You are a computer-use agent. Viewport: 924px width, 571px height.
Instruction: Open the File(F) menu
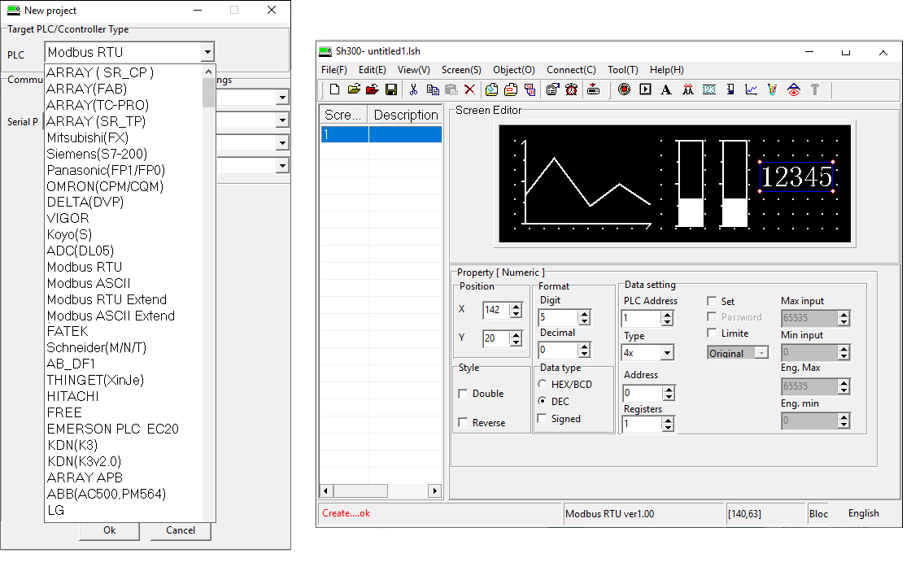(334, 69)
